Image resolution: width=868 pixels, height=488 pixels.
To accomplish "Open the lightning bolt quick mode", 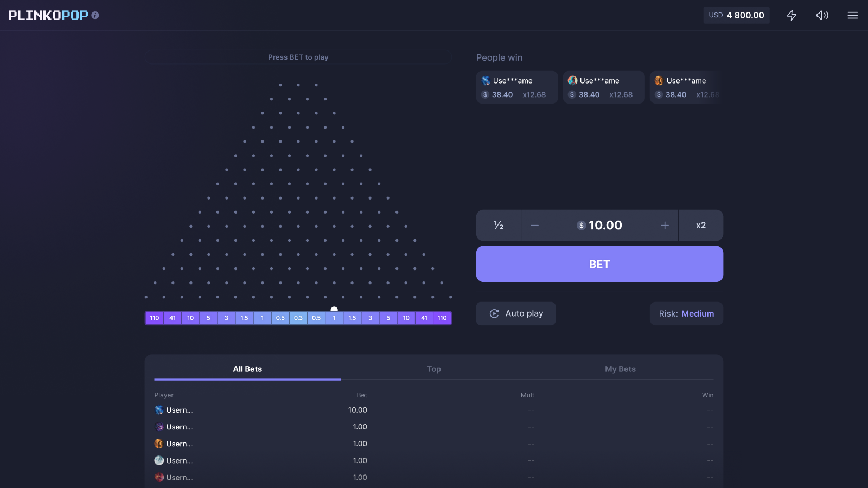I will (792, 15).
